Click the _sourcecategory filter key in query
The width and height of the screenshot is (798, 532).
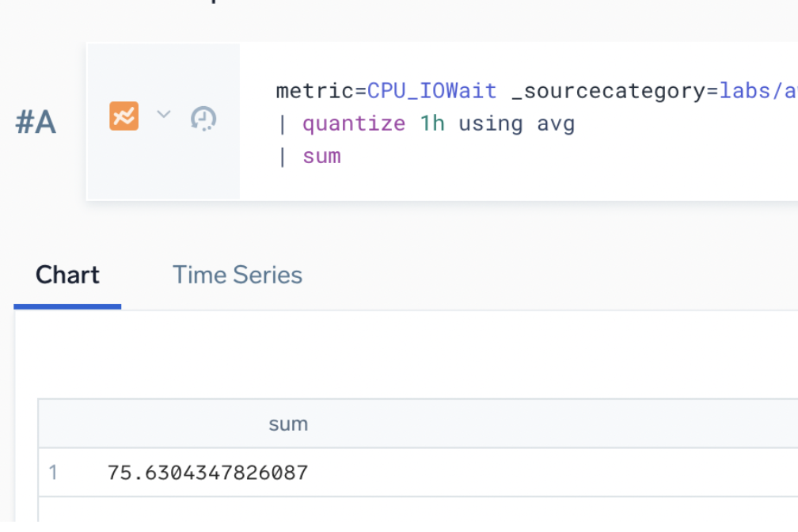click(611, 91)
